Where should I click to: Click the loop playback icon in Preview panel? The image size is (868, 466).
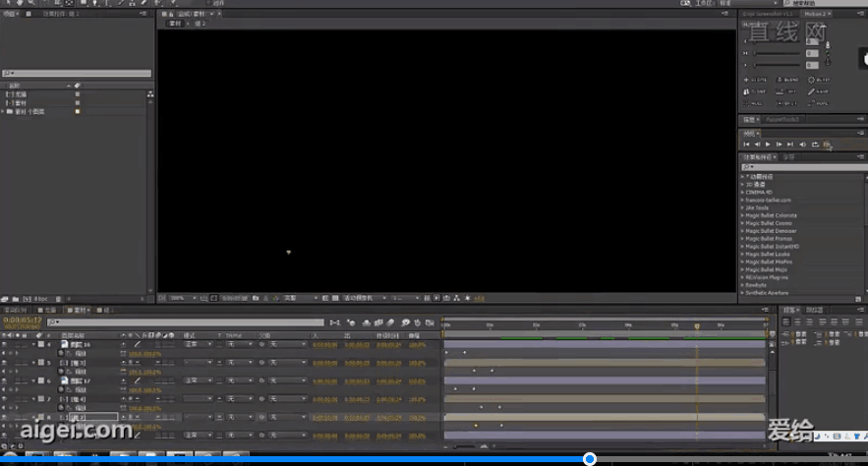815,145
